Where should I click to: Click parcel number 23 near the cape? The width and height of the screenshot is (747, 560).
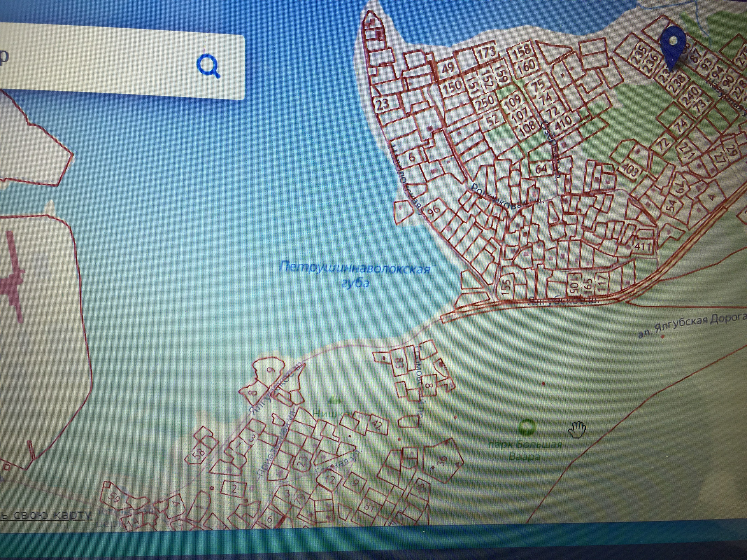point(382,104)
